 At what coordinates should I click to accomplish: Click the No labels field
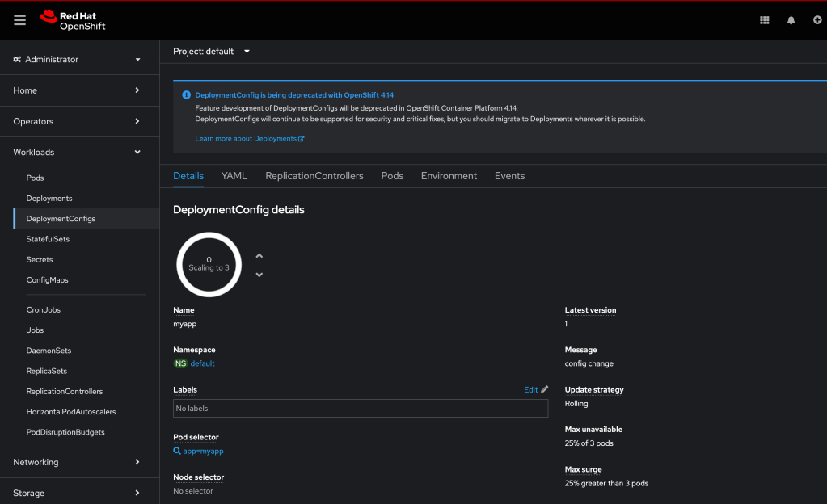click(361, 408)
